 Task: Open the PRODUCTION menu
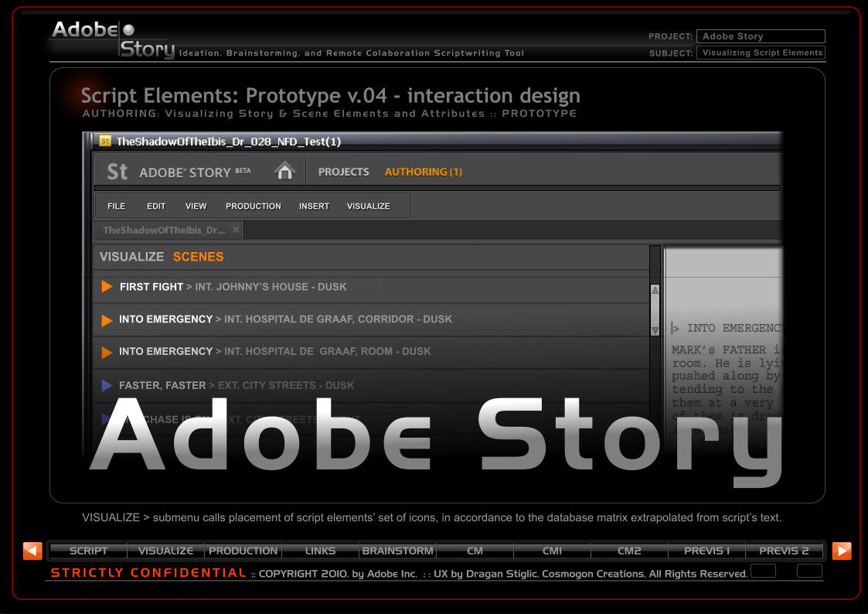tap(253, 206)
